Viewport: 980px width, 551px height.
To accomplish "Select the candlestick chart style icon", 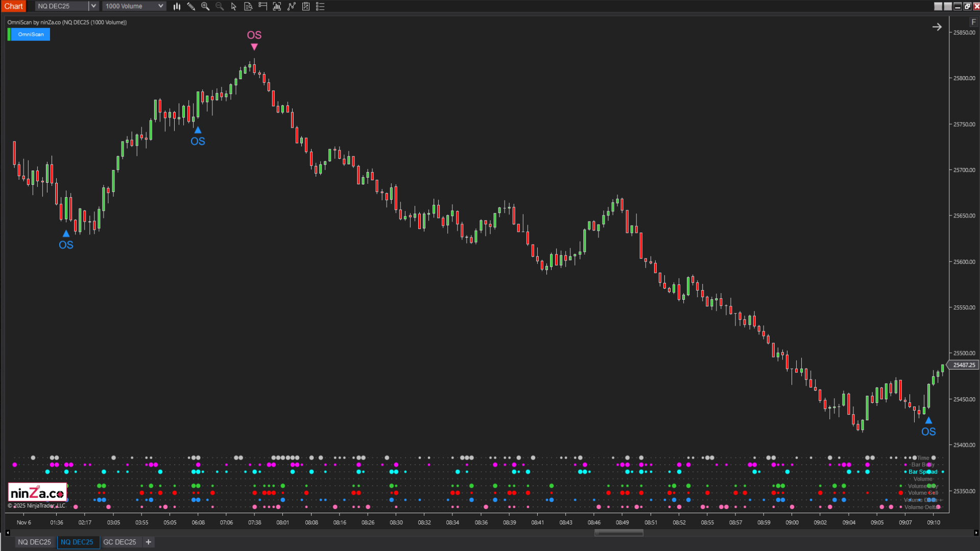I will (x=177, y=6).
